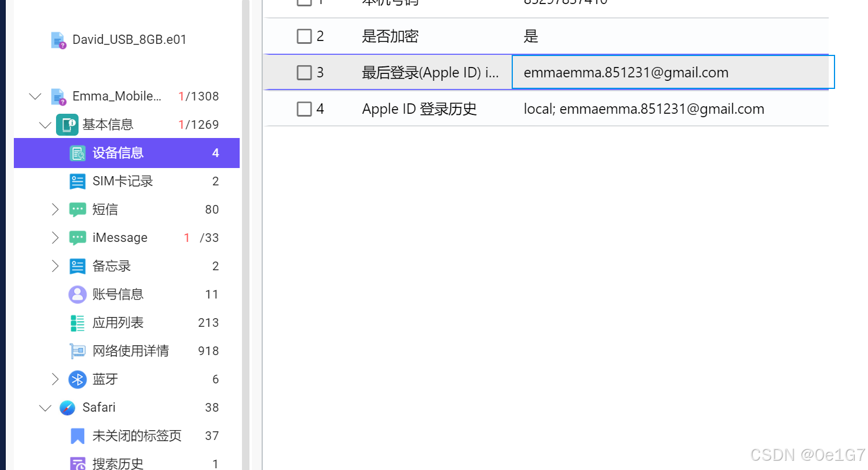868x470 pixels.
Task: Select the 设备信息 tree item
Action: pos(126,153)
